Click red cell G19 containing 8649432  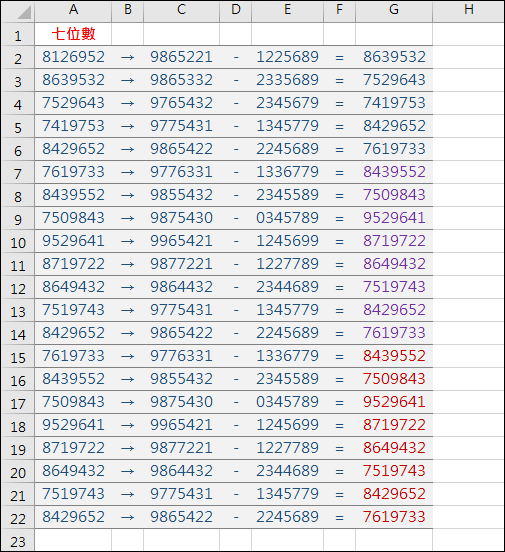(x=394, y=448)
